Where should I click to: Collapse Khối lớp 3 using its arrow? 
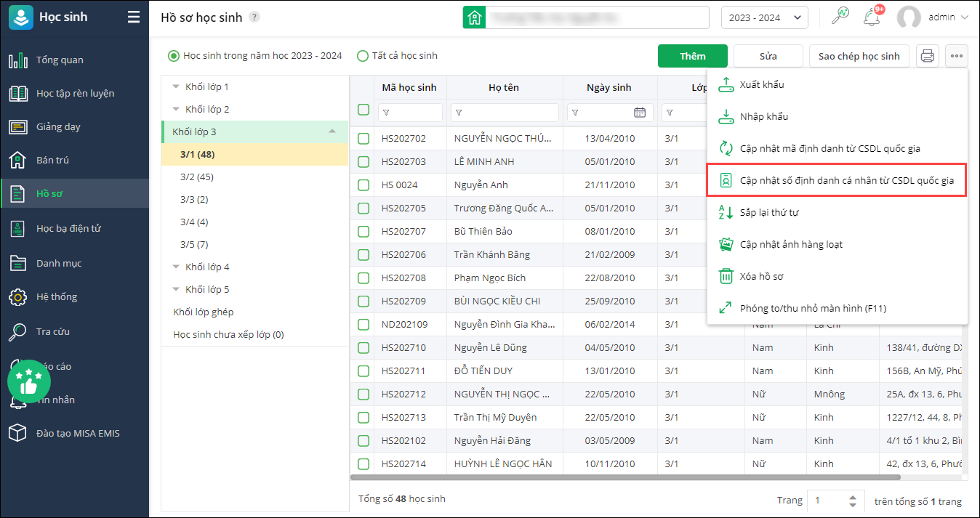332,131
